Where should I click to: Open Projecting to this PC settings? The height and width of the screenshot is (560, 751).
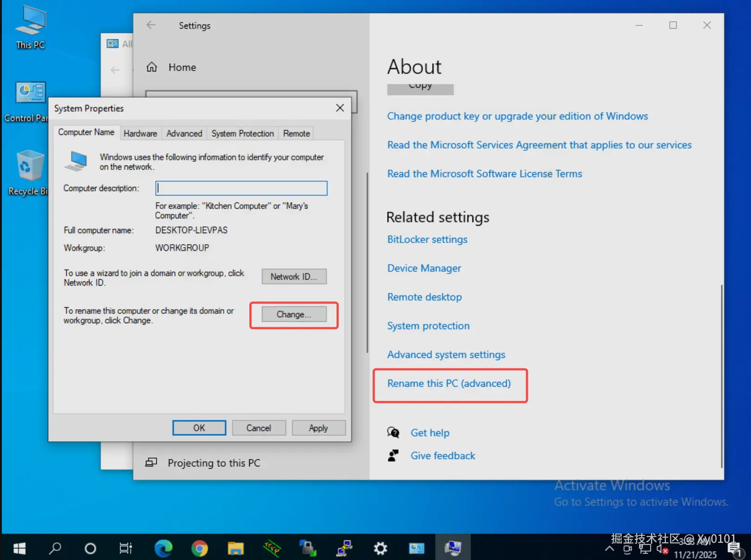tap(214, 463)
